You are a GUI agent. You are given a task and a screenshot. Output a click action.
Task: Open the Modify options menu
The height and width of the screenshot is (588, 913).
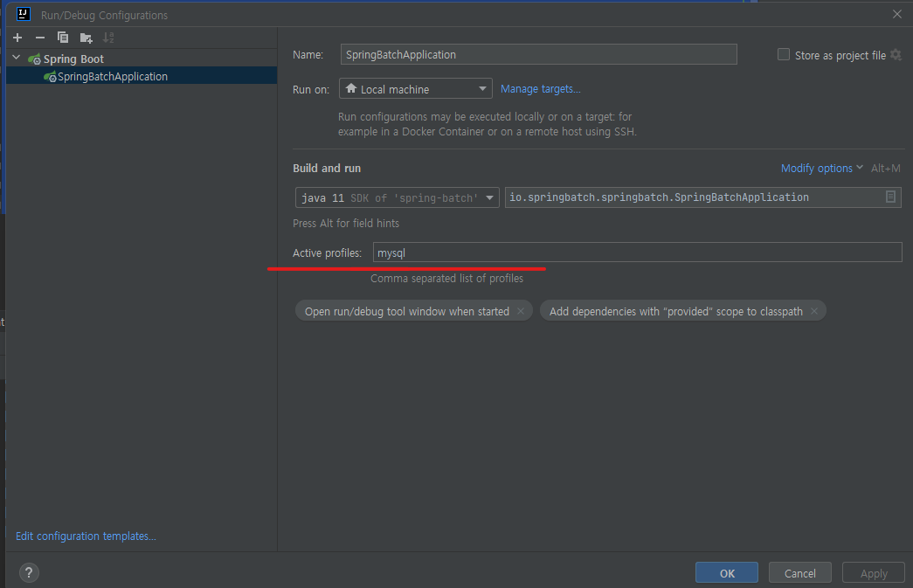click(x=821, y=169)
